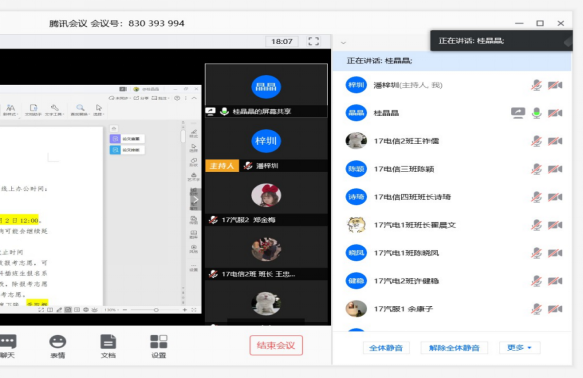The image size is (583, 378).
Task: Click the 全体静音 button
Action: pyautogui.click(x=386, y=348)
